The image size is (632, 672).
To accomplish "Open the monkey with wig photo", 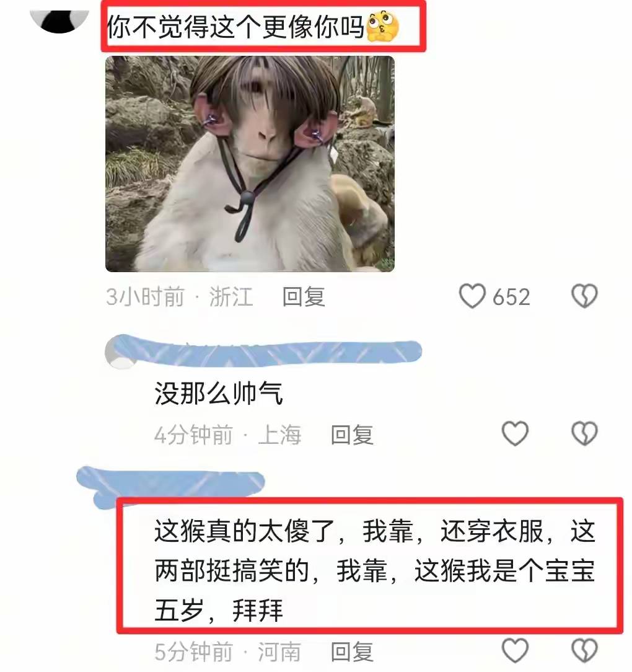I will pos(250,164).
